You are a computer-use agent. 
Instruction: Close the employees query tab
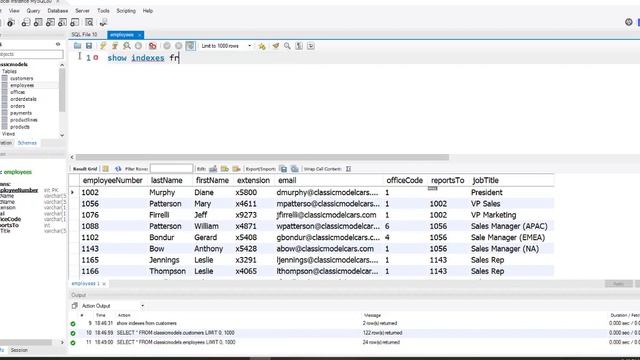pos(140,35)
